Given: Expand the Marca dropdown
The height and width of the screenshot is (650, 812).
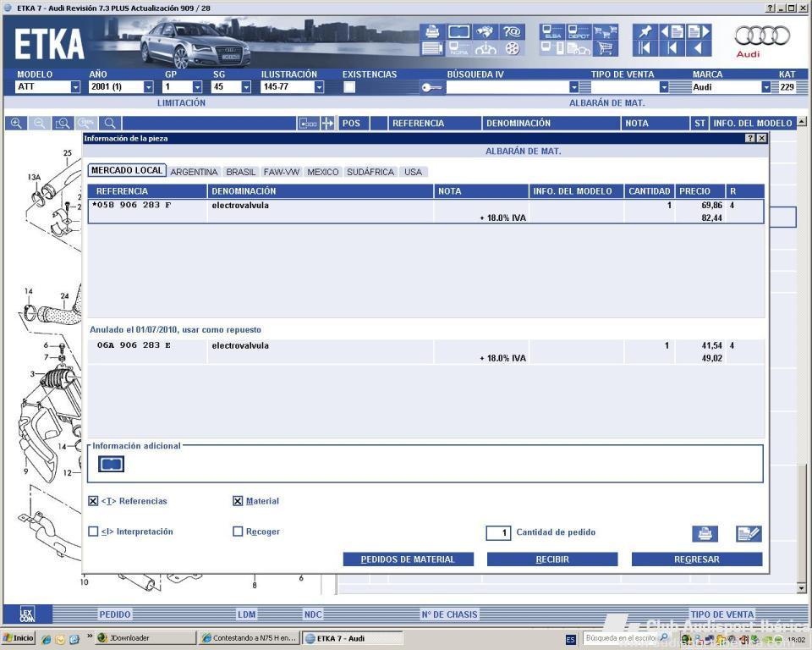Looking at the screenshot, I should [766, 87].
